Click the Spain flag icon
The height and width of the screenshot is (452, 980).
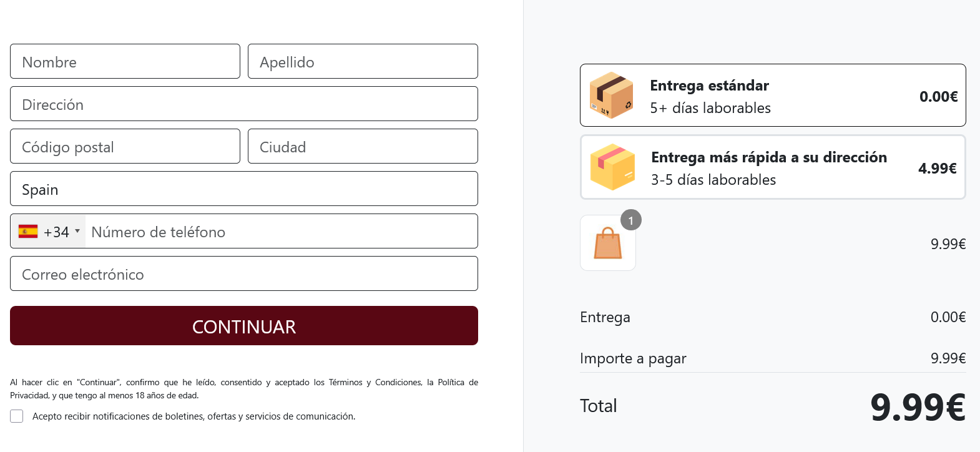(x=28, y=232)
